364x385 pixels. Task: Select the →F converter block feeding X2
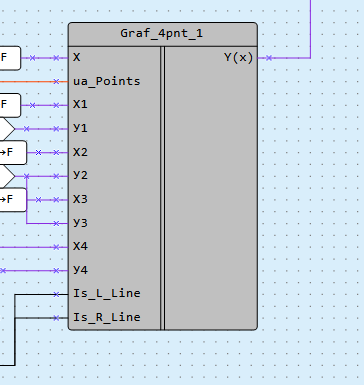[x=13, y=153]
